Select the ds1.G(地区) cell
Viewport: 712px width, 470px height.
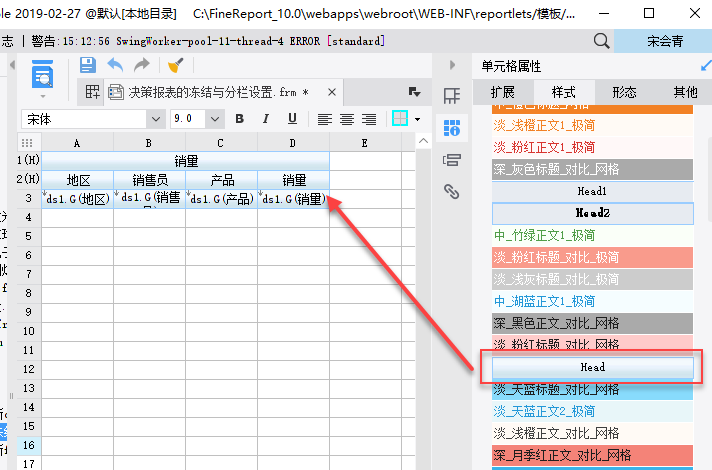pos(78,199)
